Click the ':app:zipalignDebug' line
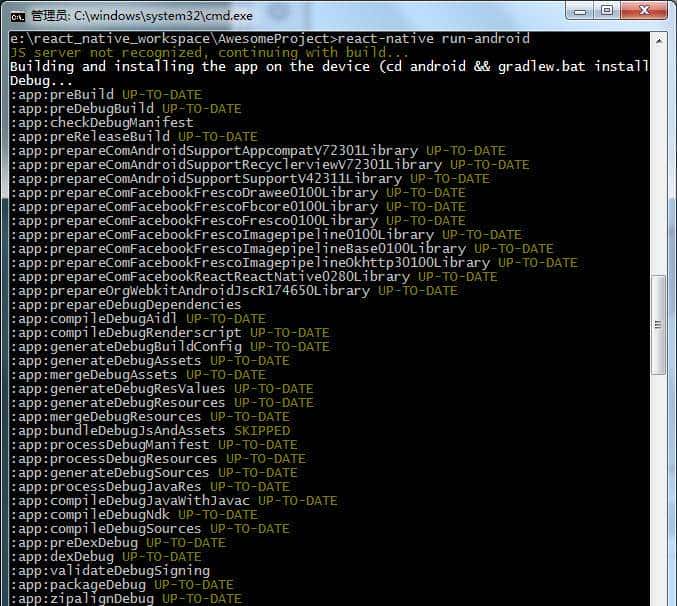This screenshot has width=677, height=606. pos(126,599)
